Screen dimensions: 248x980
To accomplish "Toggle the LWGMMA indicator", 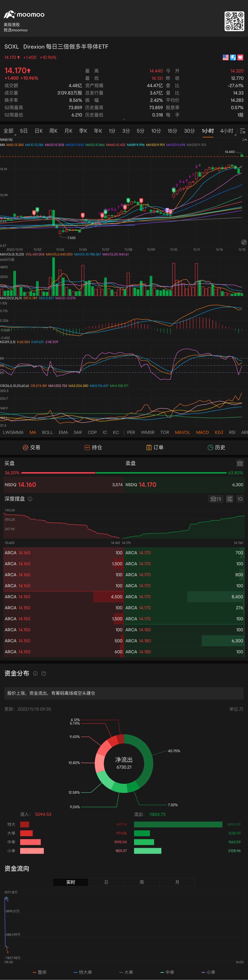I will coord(13,432).
